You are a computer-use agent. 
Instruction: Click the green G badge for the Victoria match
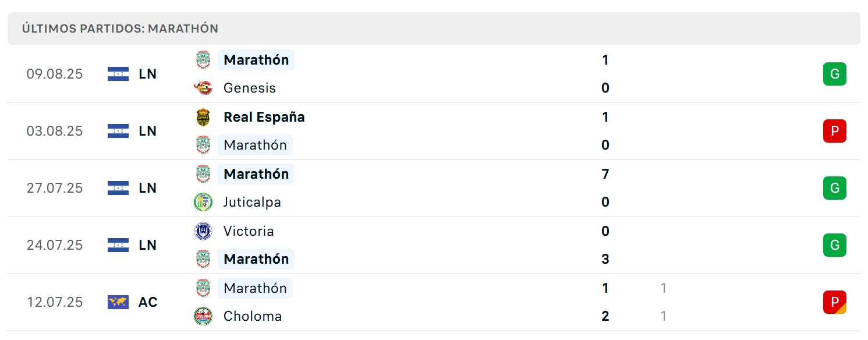pyautogui.click(x=834, y=245)
